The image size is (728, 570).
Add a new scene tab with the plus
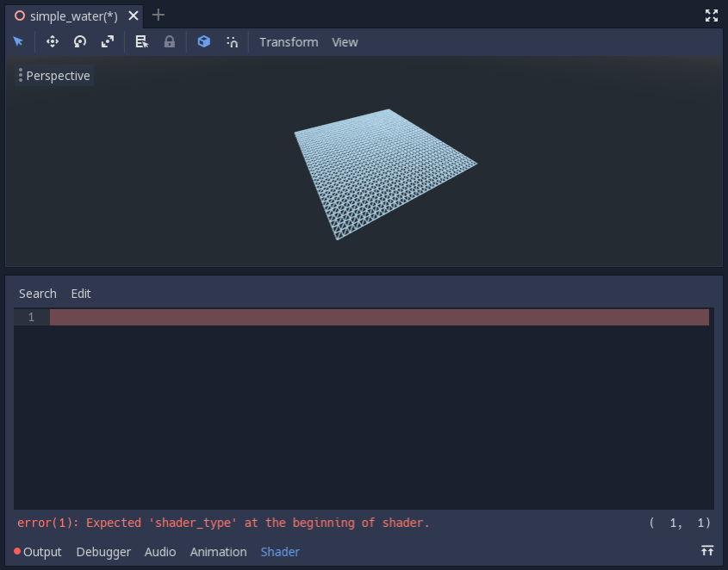(158, 15)
